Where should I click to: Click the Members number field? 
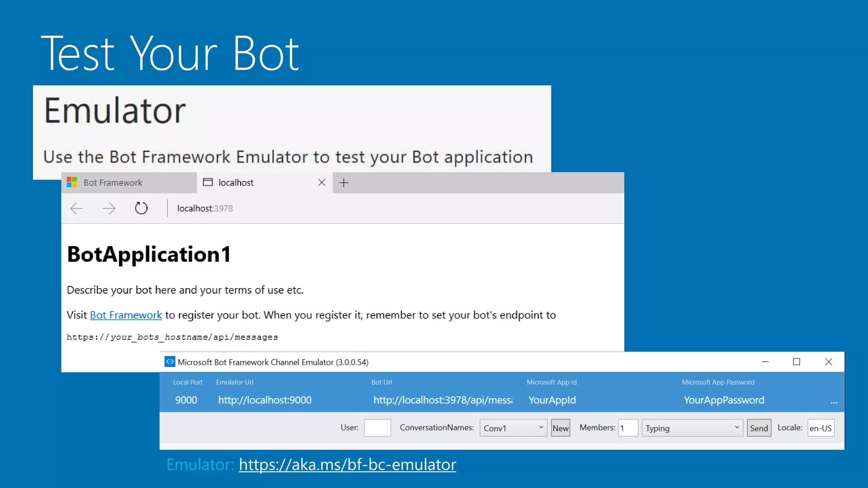[628, 428]
